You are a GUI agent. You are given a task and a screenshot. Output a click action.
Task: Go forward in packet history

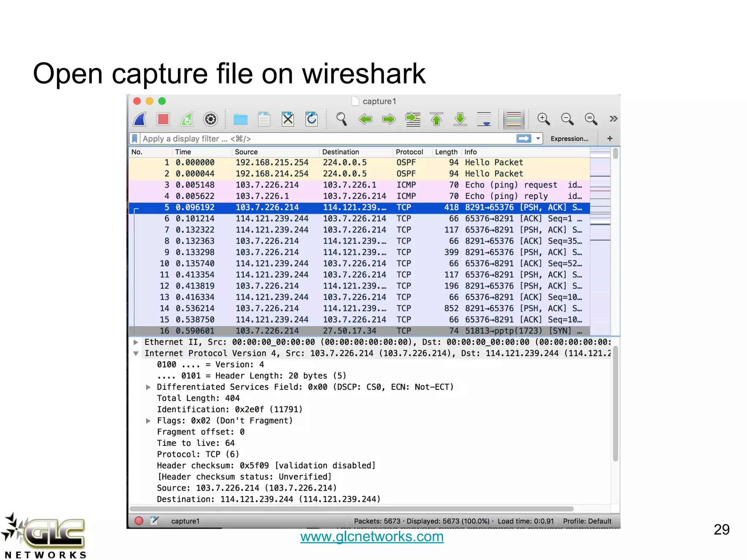coord(389,119)
